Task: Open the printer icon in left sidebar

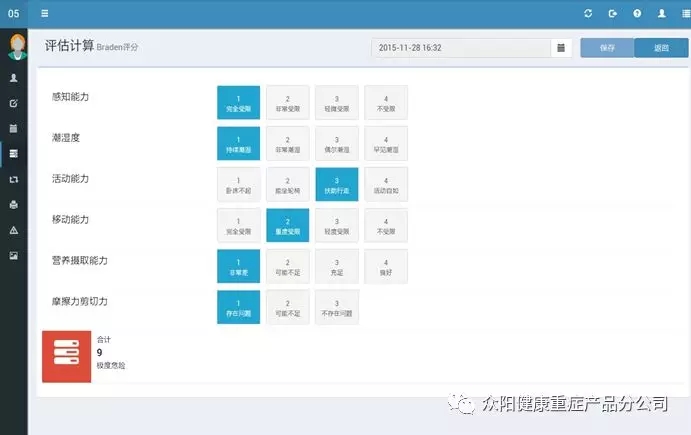Action: [x=13, y=204]
